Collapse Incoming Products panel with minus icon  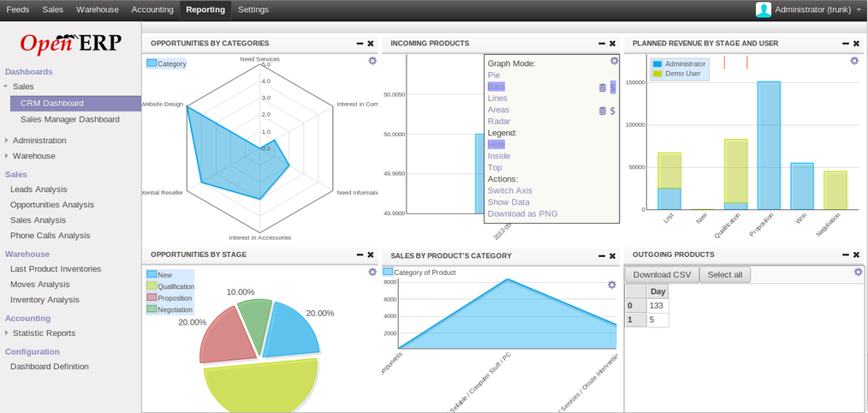coord(601,43)
